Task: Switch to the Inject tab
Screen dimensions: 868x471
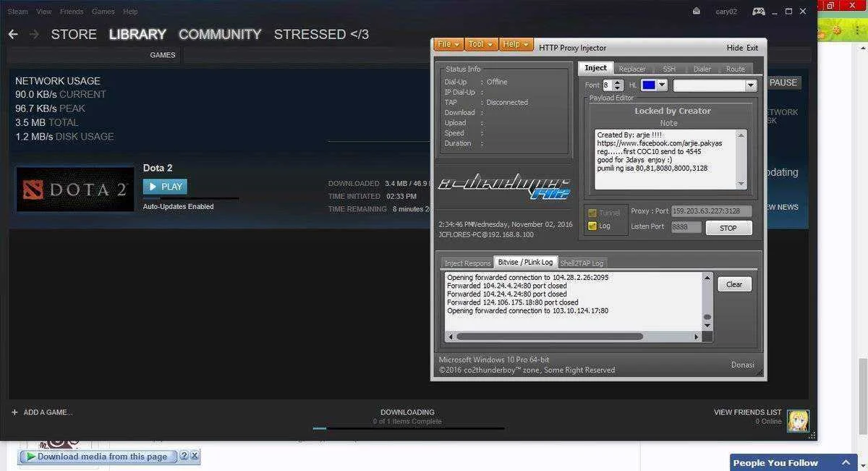Action: 595,68
